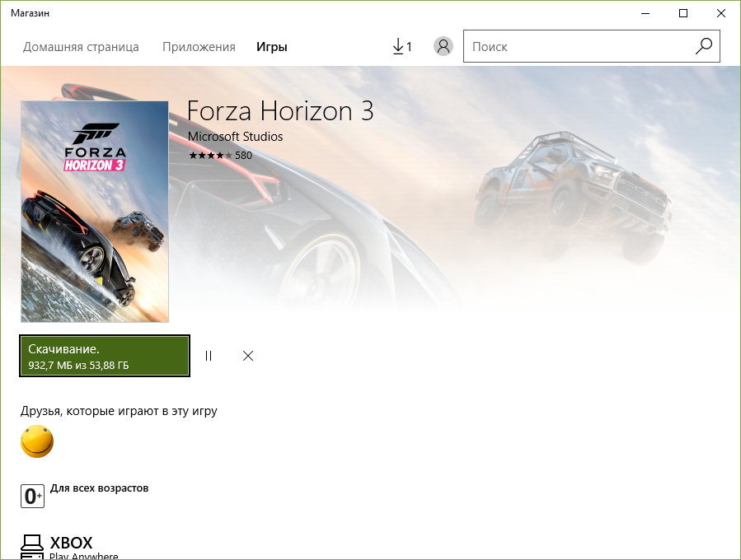Screen dimensions: 741x560
Task: Maximize the Магазин window
Action: point(682,13)
